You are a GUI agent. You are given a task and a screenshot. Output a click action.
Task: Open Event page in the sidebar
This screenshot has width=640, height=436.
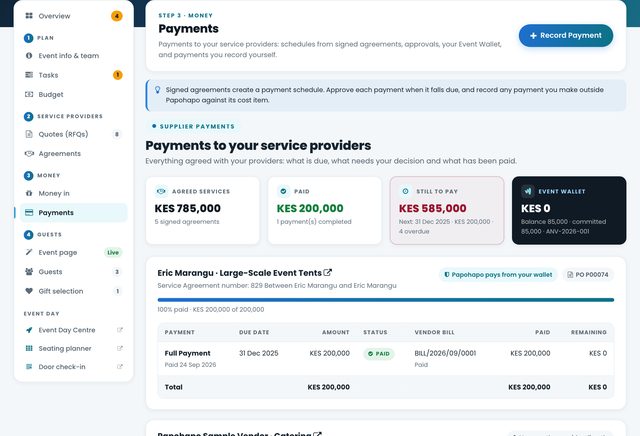[x=73, y=252]
